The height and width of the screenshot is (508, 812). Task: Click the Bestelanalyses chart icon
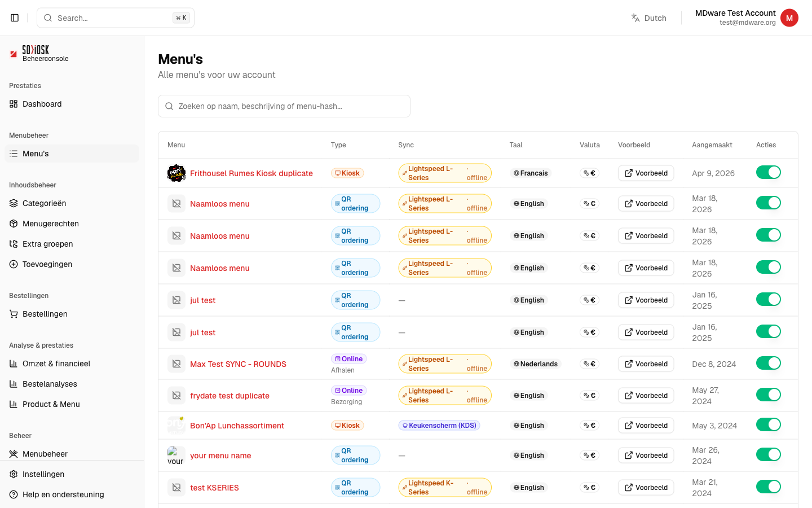click(x=14, y=384)
